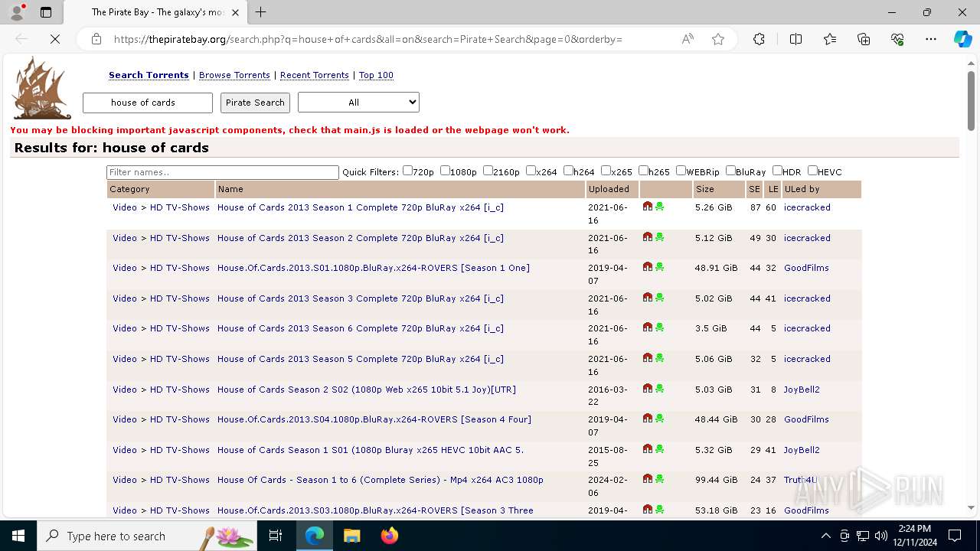Click magnet icon for Season 1 to 6 Complete Series
The image size is (980, 551).
[x=648, y=479]
